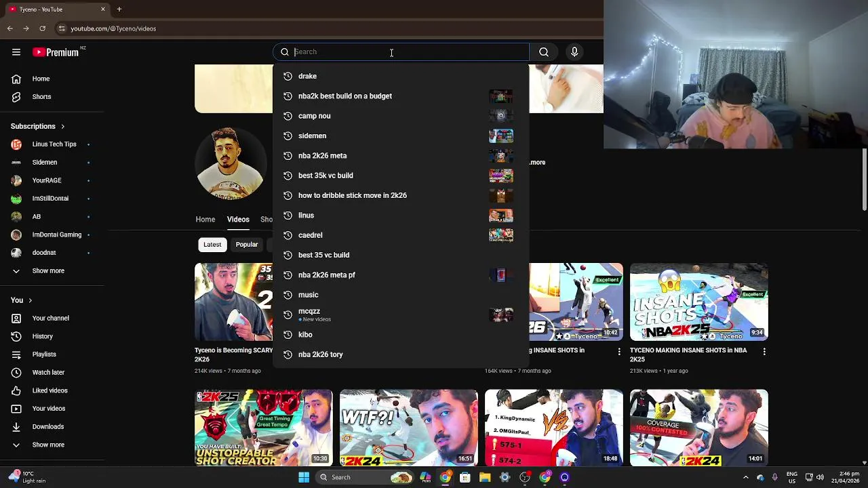Open Windows Start menu
Image resolution: width=868 pixels, height=488 pixels.
[304, 477]
